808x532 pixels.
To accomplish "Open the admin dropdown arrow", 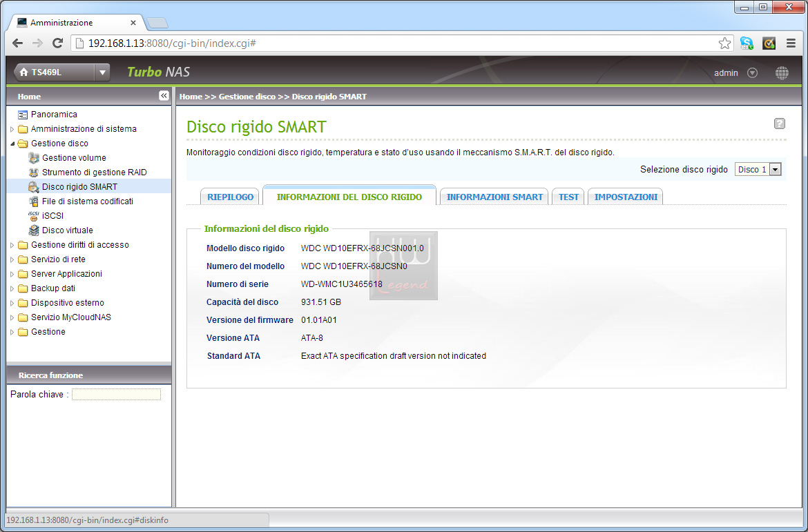I will click(752, 73).
